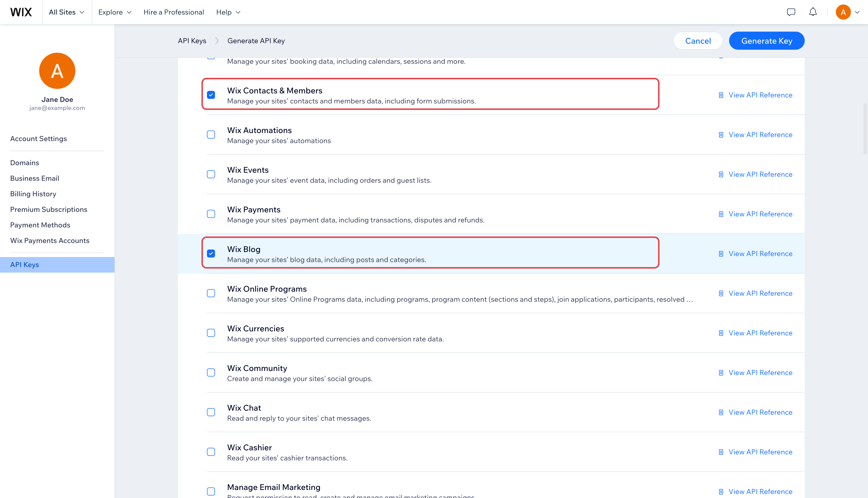Click document icon next to Wix Events reference
The width and height of the screenshot is (868, 498).
click(721, 174)
